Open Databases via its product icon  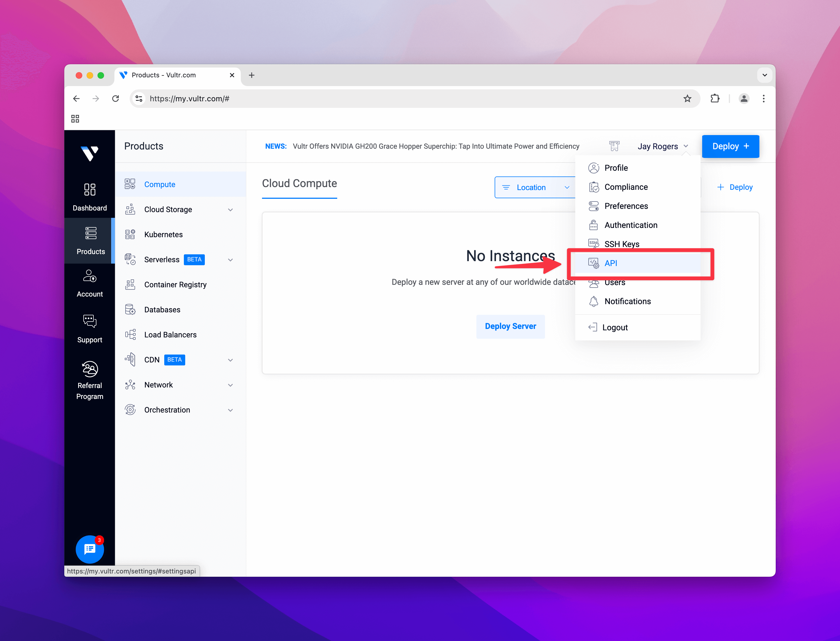130,309
